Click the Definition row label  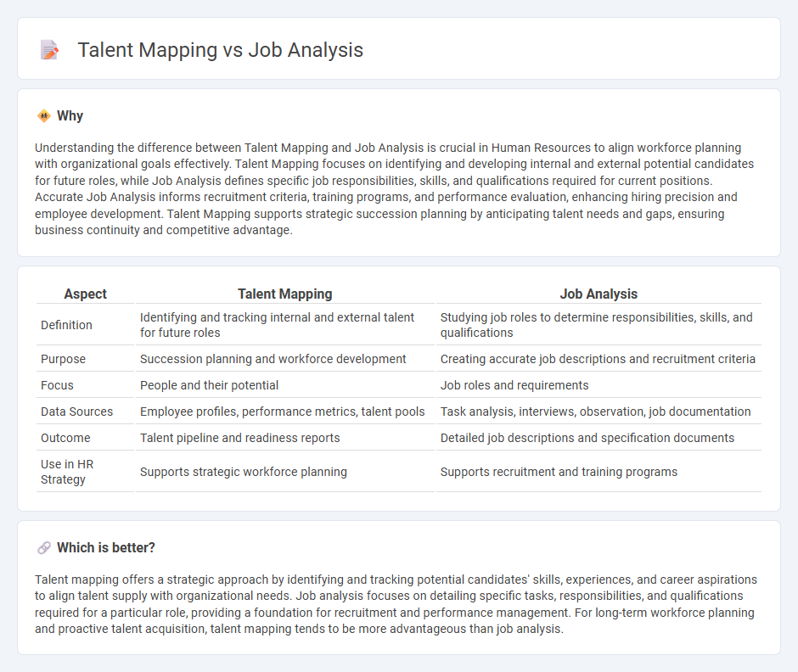point(67,325)
